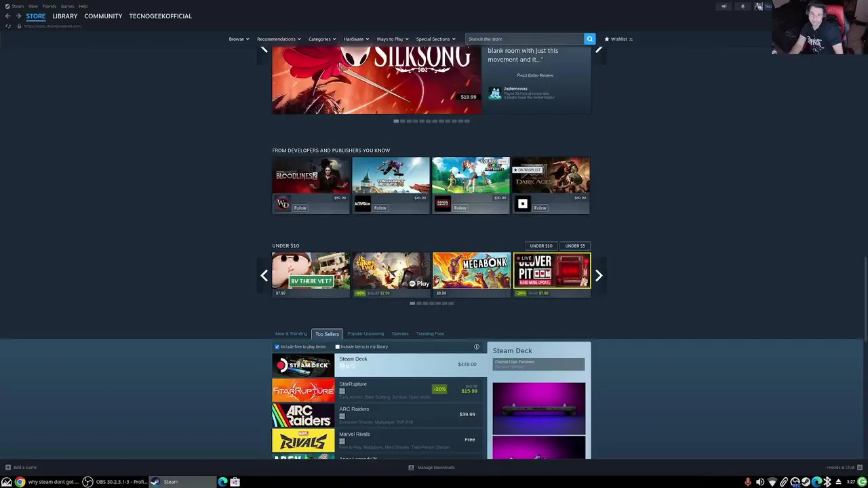Screen dimensions: 868x488
Task: Open the ARC Raiders top seller row
Action: pos(379,415)
